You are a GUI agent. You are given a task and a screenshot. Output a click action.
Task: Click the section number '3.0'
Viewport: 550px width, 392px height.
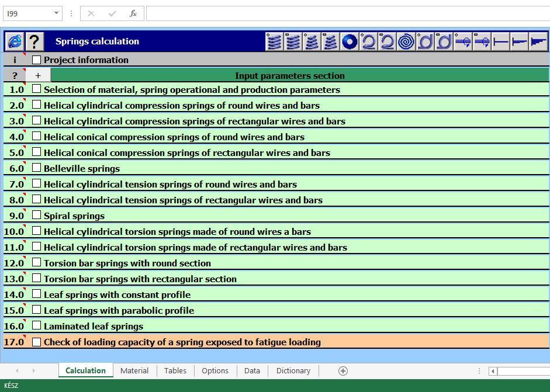coord(16,121)
